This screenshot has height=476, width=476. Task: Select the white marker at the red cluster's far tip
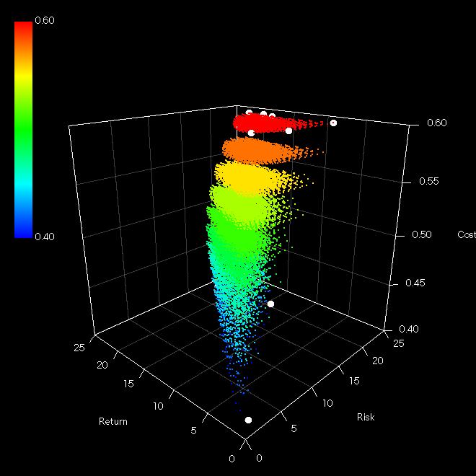coord(333,123)
